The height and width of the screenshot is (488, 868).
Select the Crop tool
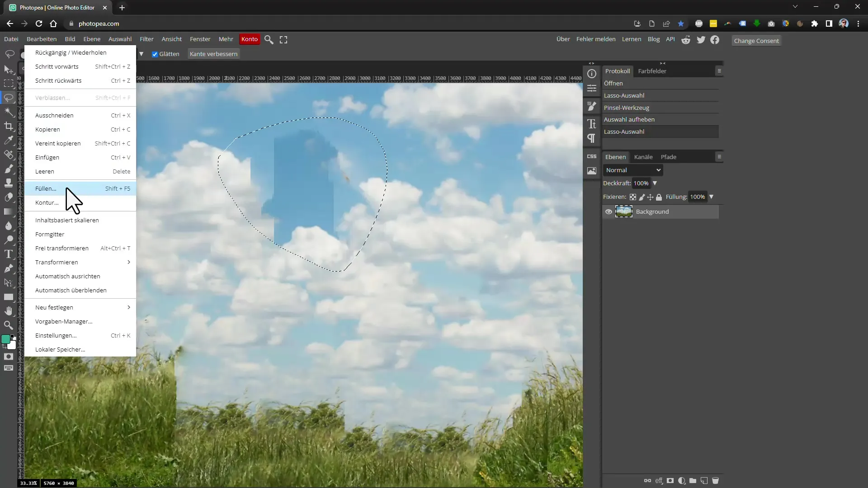pyautogui.click(x=9, y=126)
